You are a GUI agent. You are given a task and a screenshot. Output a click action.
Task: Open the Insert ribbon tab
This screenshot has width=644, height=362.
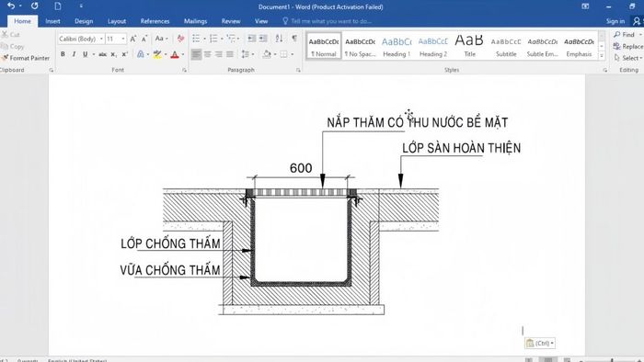[x=52, y=21]
